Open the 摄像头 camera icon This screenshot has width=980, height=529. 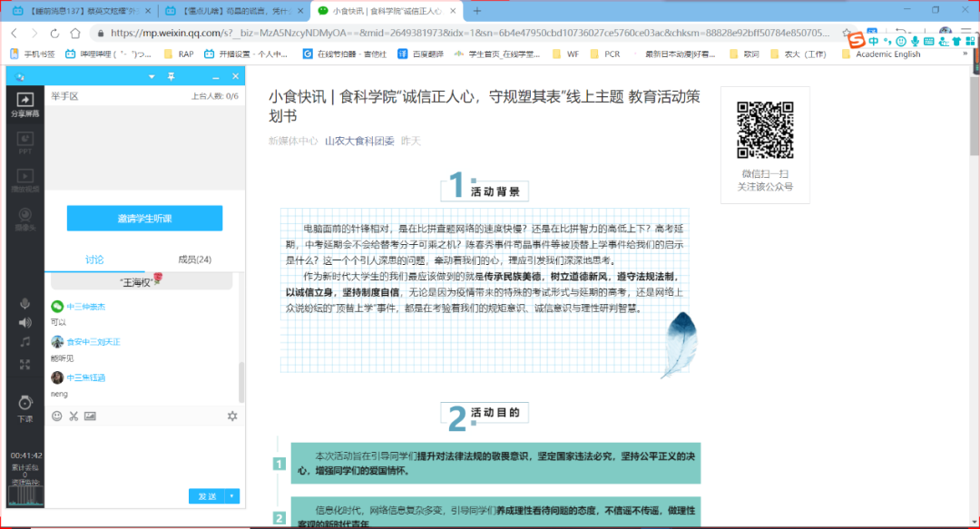25,218
